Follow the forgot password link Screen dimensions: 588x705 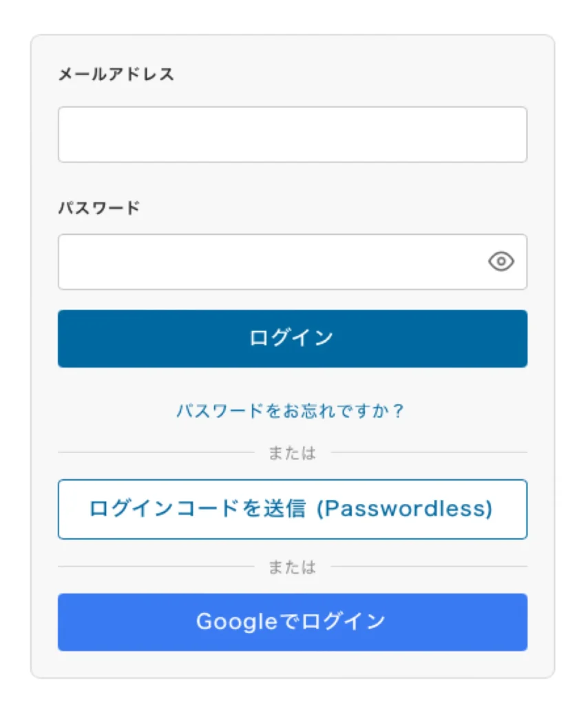[x=291, y=412]
